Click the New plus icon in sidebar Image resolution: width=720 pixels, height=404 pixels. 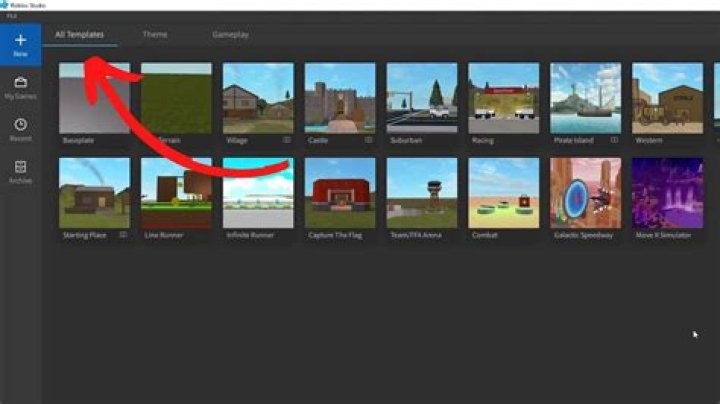click(20, 41)
